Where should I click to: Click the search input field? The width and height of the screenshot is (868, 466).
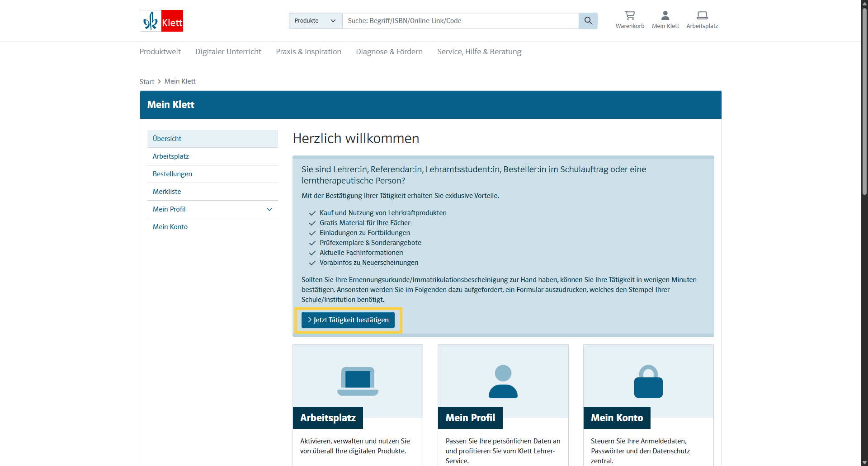460,21
